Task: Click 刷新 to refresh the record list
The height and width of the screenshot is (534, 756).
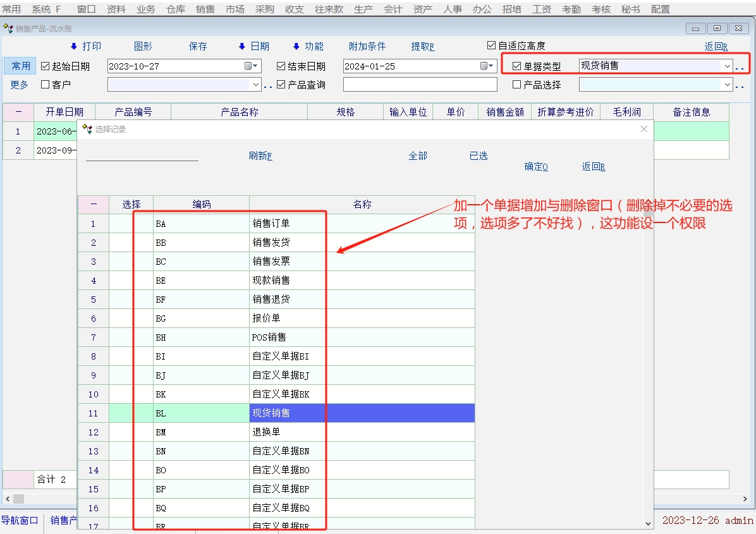Action: pyautogui.click(x=260, y=155)
